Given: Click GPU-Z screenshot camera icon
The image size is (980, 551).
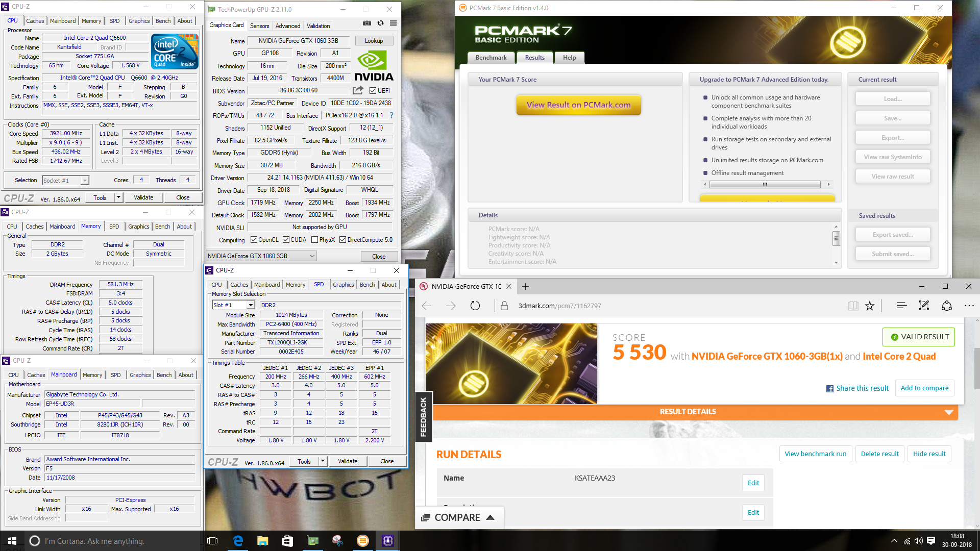Looking at the screenshot, I should click(x=367, y=23).
